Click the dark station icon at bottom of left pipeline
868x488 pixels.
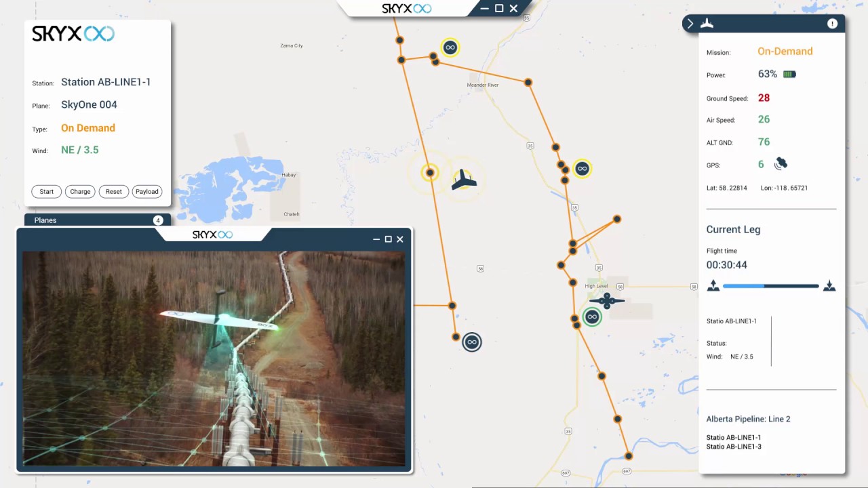472,342
